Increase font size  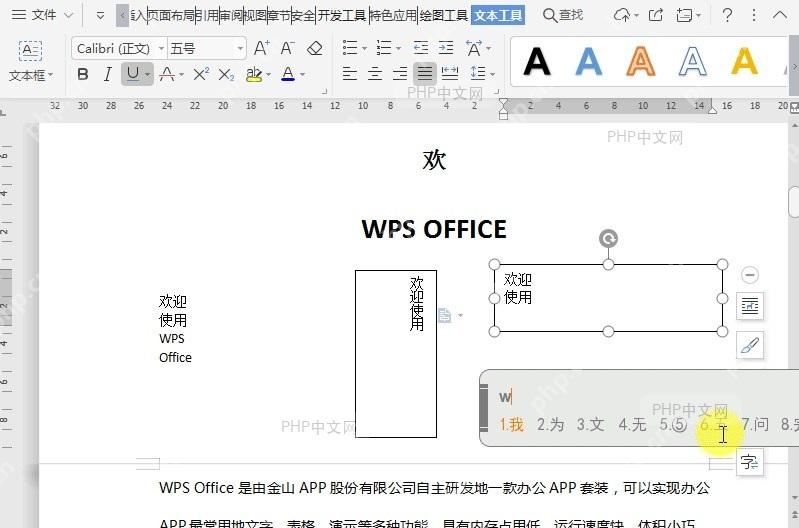click(261, 48)
